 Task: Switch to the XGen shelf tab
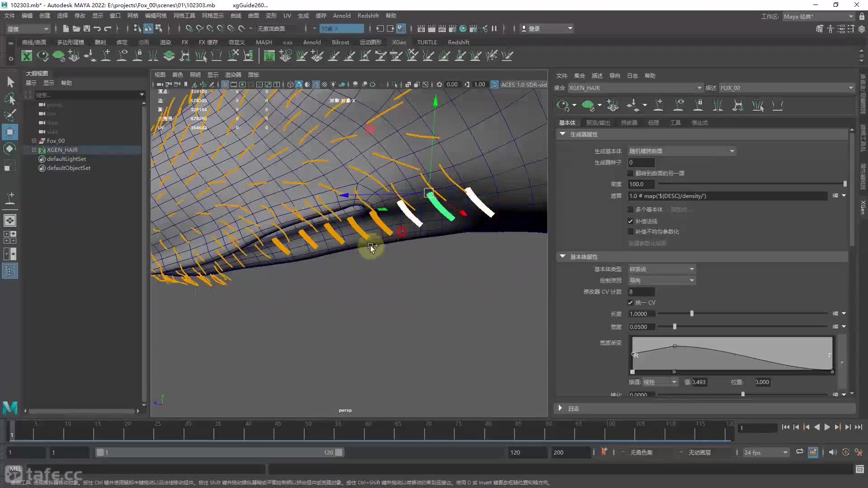coord(399,42)
